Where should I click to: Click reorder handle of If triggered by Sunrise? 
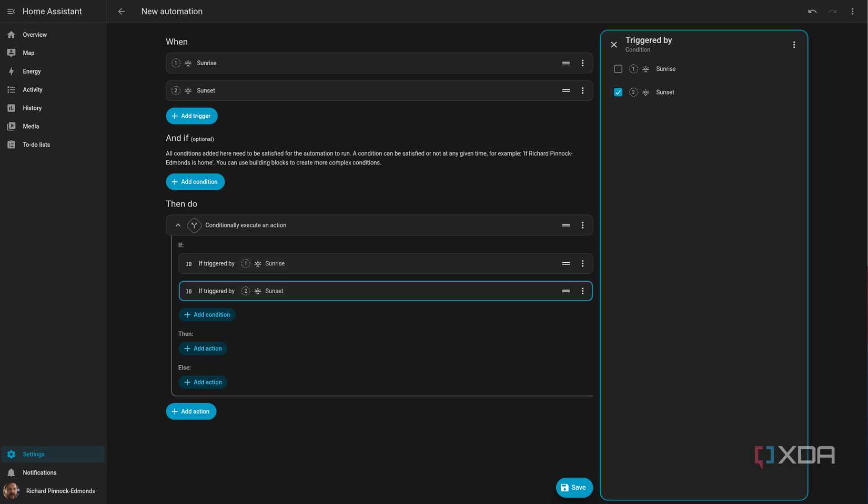pos(566,263)
